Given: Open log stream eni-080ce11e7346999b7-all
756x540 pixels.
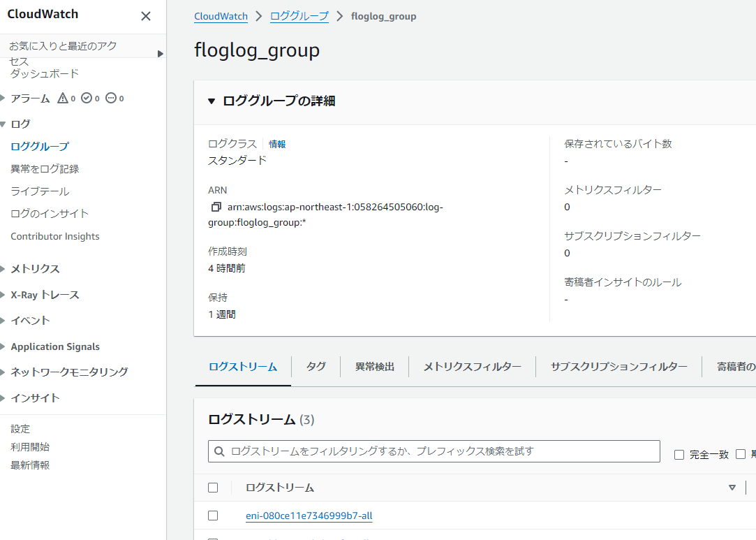Looking at the screenshot, I should pyautogui.click(x=309, y=516).
